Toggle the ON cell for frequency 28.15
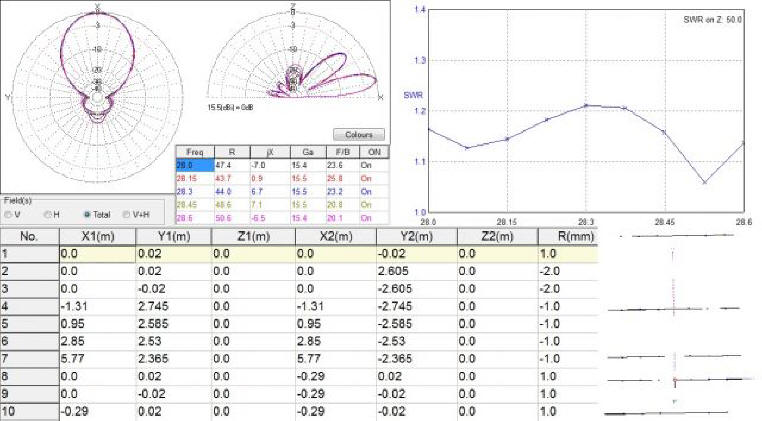This screenshot has width=762, height=421. [374, 178]
